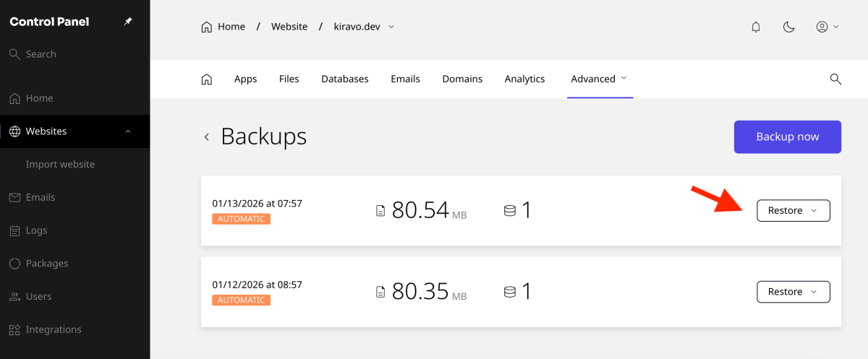Toggle dark mode moon icon
This screenshot has width=868, height=359.
789,27
